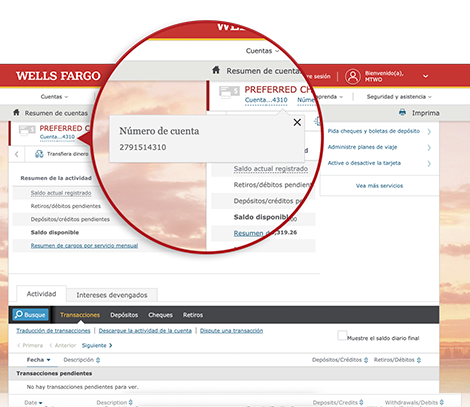470x407 pixels.
Task: Click the Transfiera dinero icon
Action: point(39,154)
